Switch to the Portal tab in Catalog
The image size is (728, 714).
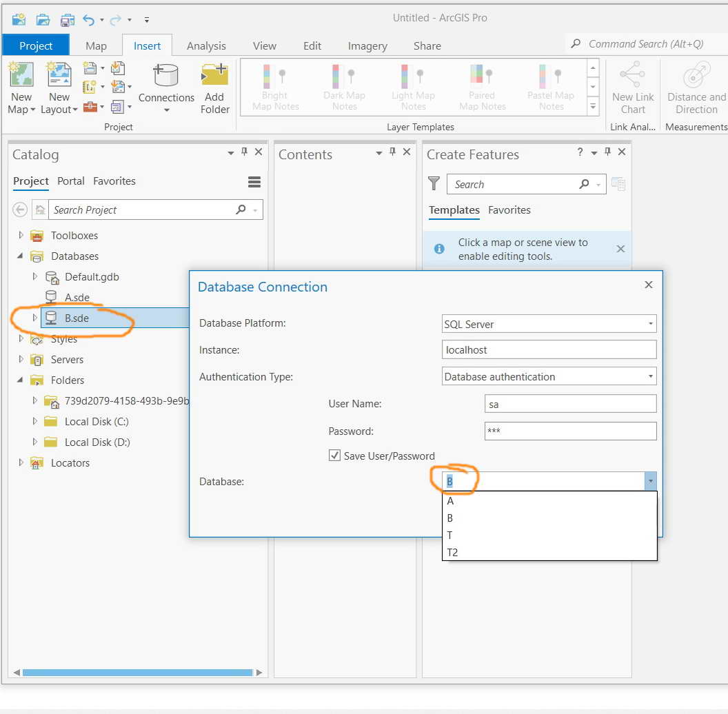point(71,181)
